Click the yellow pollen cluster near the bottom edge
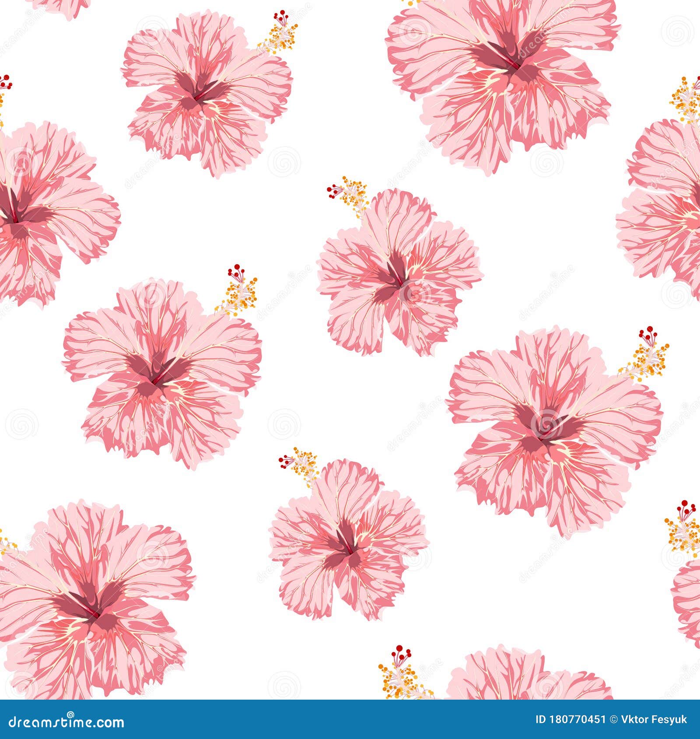The image size is (700, 739). [x=398, y=682]
